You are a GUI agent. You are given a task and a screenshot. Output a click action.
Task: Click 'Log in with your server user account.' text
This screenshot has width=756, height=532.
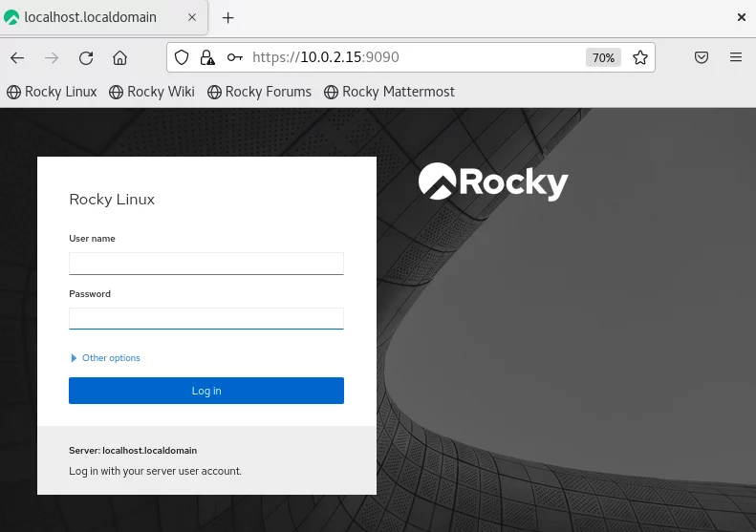155,471
